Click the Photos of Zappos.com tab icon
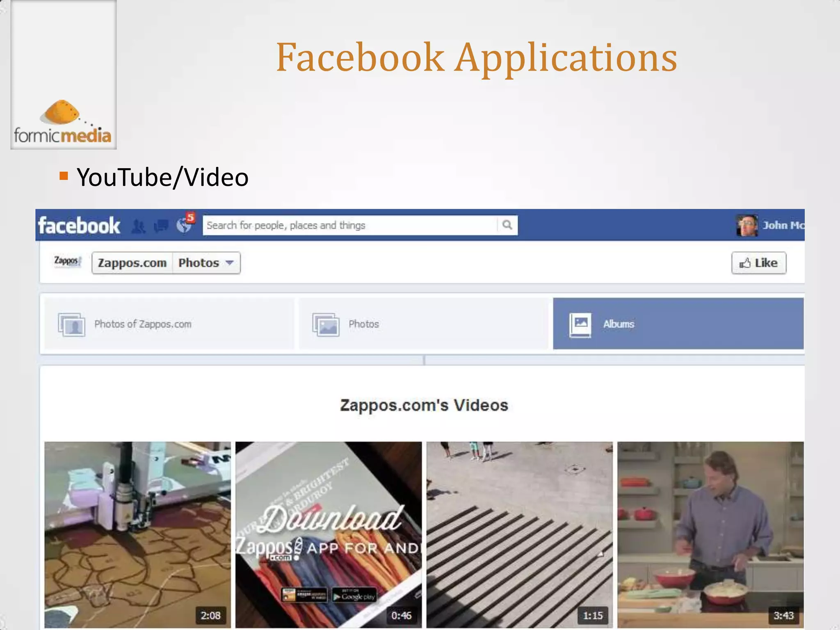840x630 pixels. (71, 324)
